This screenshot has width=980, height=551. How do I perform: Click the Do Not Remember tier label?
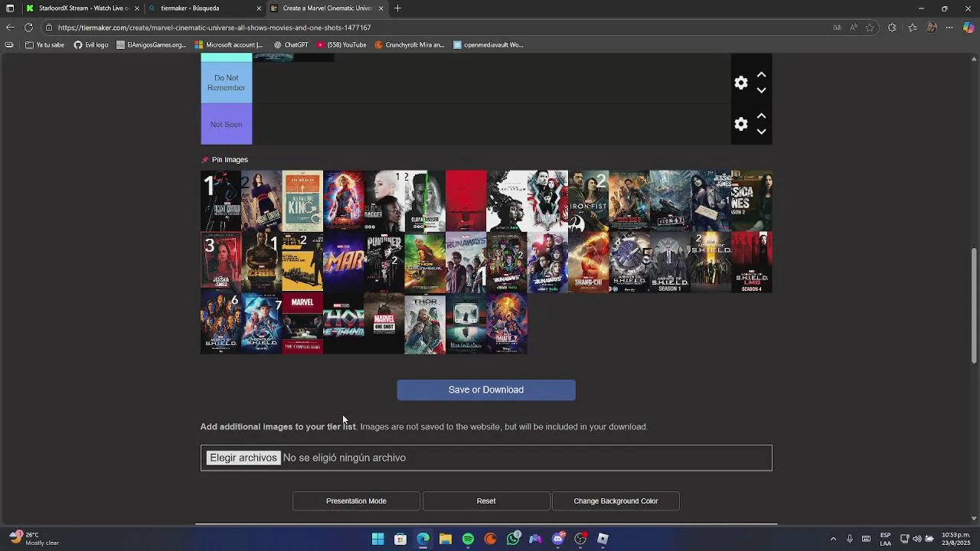coord(226,83)
